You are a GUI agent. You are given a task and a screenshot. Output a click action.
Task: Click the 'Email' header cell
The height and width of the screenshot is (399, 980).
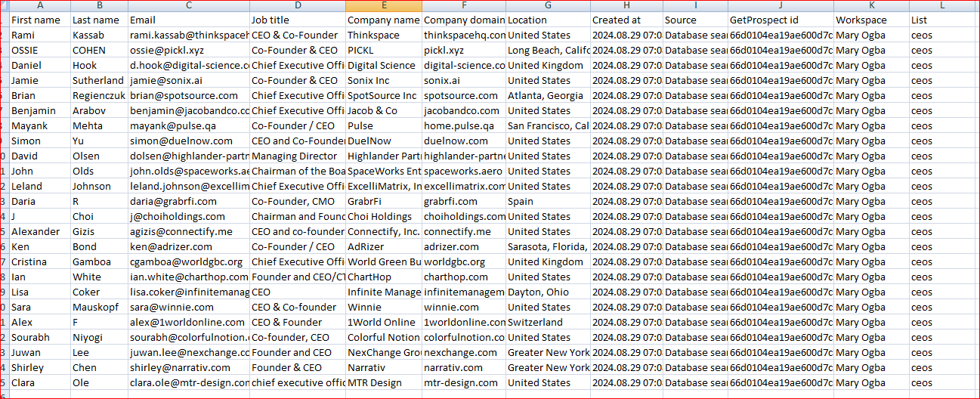point(188,20)
